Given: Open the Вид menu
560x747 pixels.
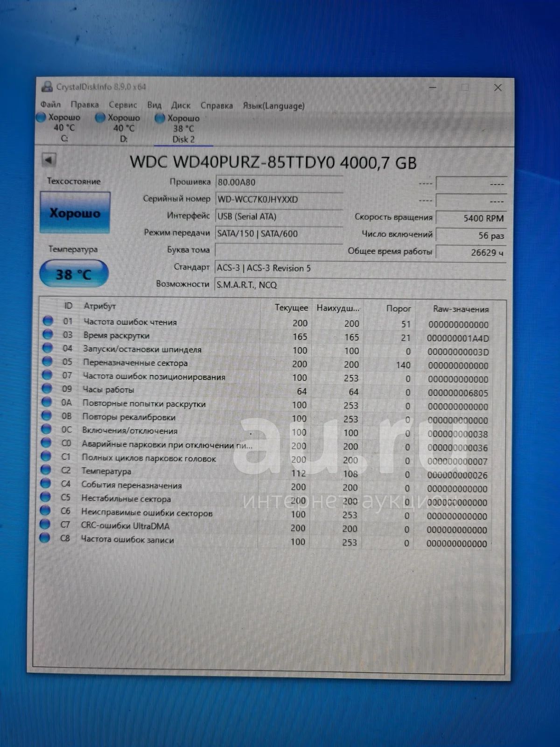Looking at the screenshot, I should tap(154, 105).
